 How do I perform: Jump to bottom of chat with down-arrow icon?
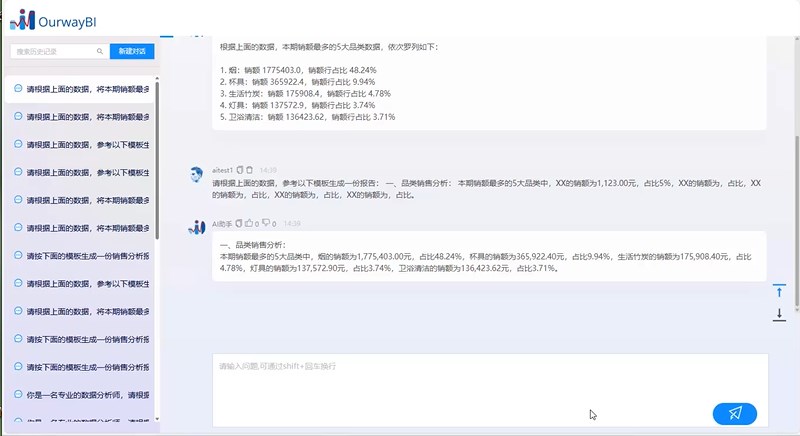pyautogui.click(x=779, y=315)
